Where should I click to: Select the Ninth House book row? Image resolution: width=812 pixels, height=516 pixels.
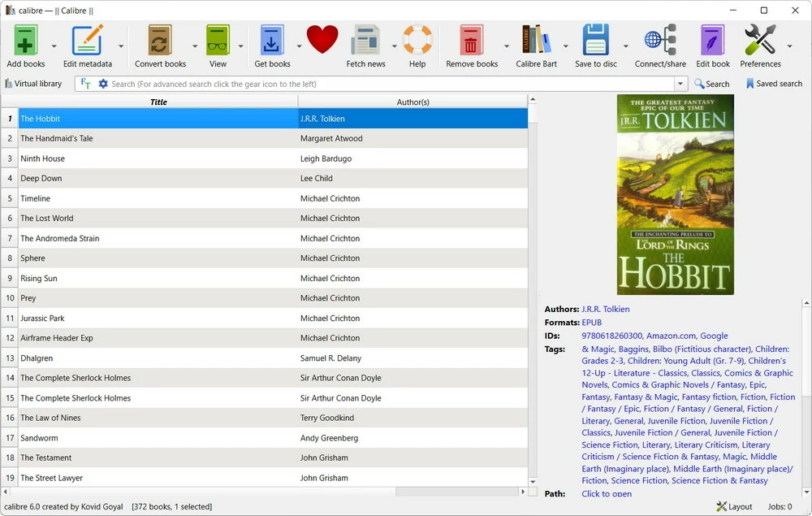[x=274, y=158]
